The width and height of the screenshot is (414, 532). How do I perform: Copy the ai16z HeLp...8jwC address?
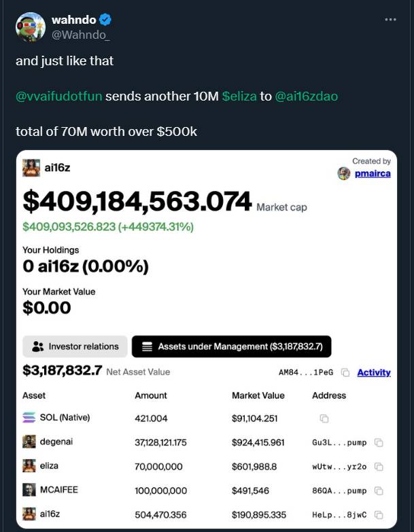(379, 515)
